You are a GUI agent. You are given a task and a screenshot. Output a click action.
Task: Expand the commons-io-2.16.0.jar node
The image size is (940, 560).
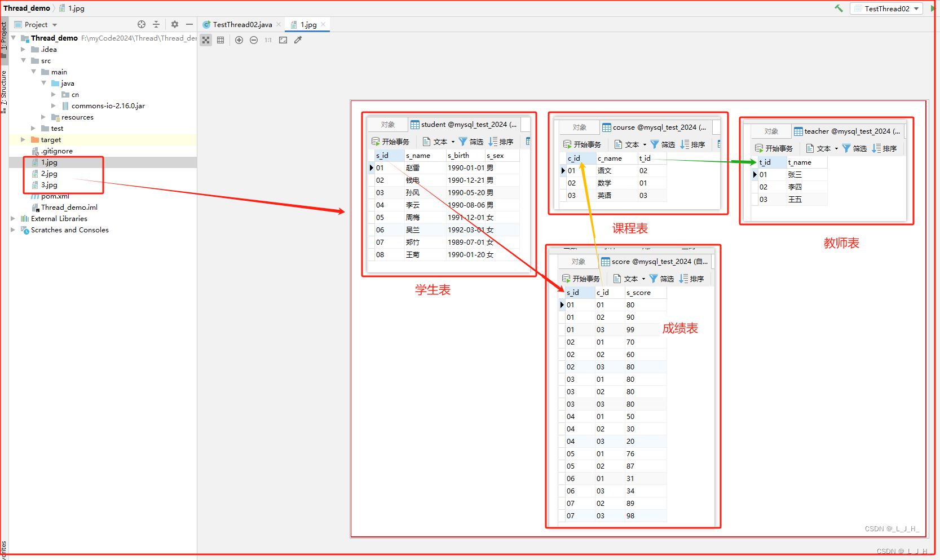54,105
